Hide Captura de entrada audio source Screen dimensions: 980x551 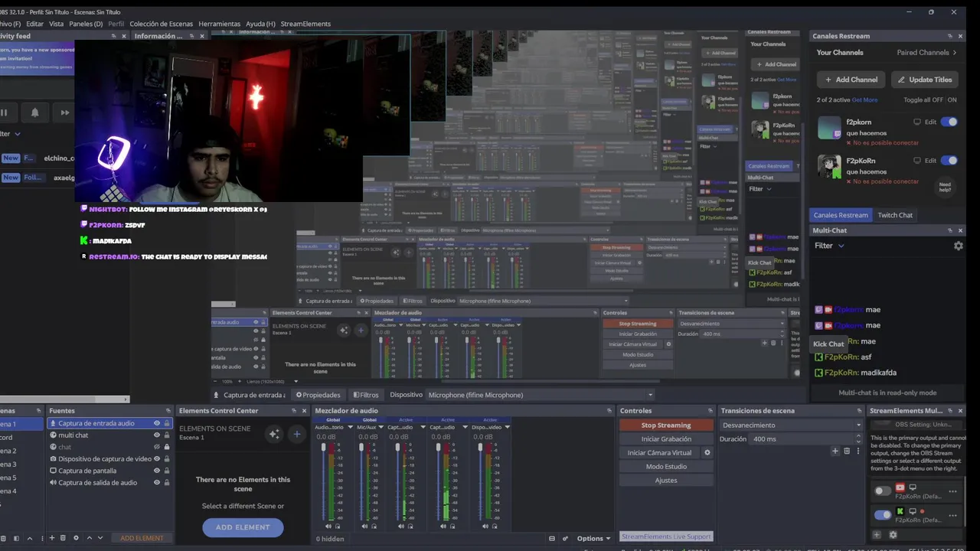point(157,423)
